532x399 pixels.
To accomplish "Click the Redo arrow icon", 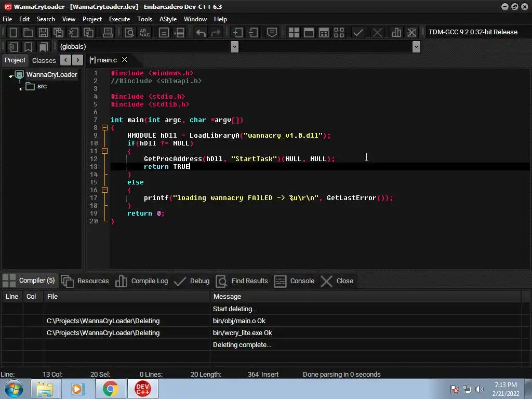I will (x=216, y=32).
